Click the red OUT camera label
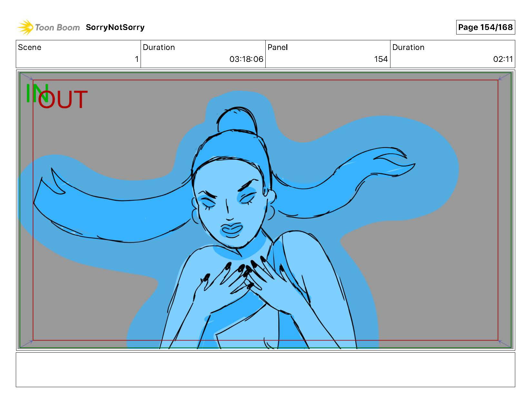Viewport: 532px width, 411px height. point(63,100)
